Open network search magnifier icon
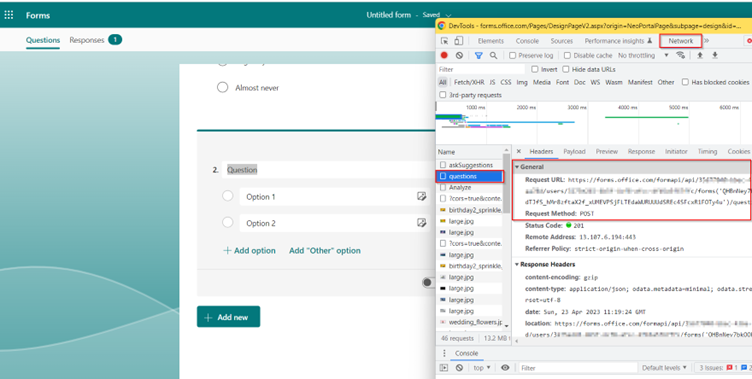The height and width of the screenshot is (379, 752). [493, 56]
